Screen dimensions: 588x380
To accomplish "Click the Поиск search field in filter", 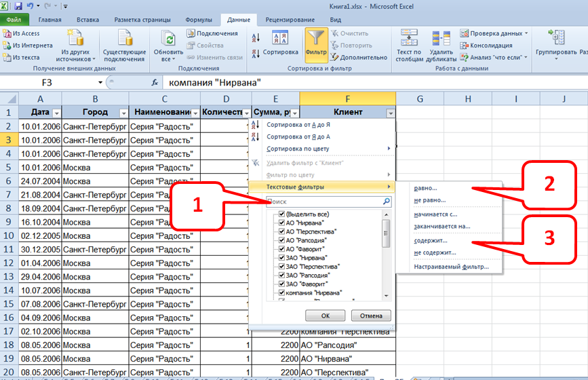I will pyautogui.click(x=324, y=202).
